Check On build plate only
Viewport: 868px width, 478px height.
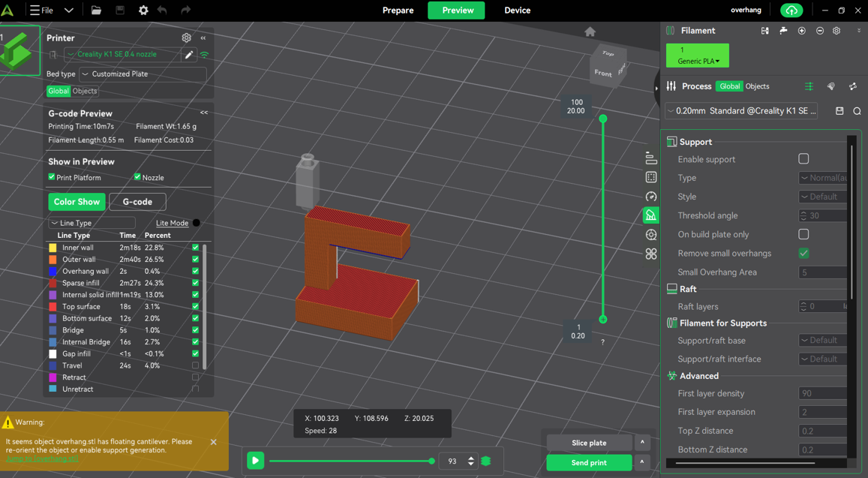tap(803, 234)
